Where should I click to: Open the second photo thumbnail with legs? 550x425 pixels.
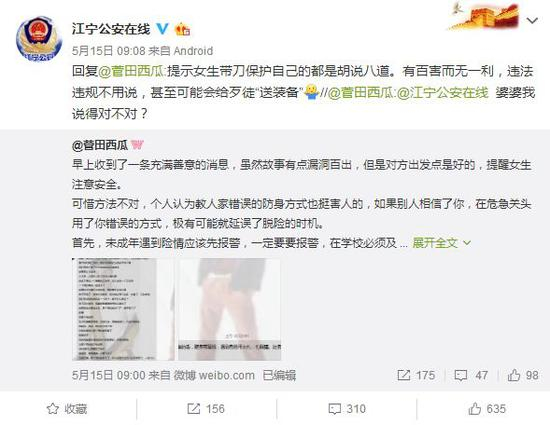pos(229,309)
